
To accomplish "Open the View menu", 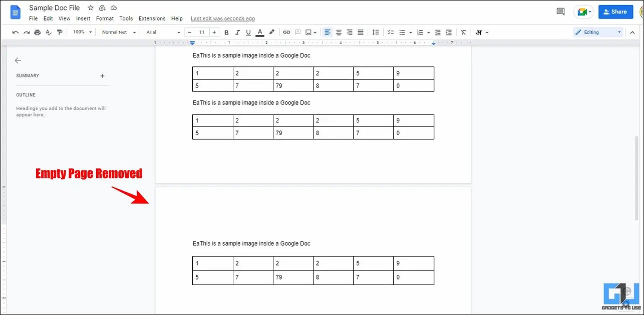I will 64,18.
